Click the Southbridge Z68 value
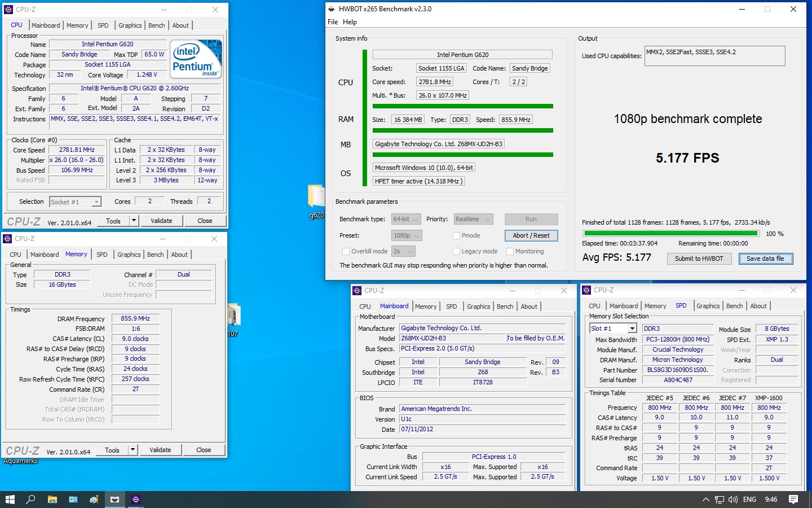 [x=483, y=372]
